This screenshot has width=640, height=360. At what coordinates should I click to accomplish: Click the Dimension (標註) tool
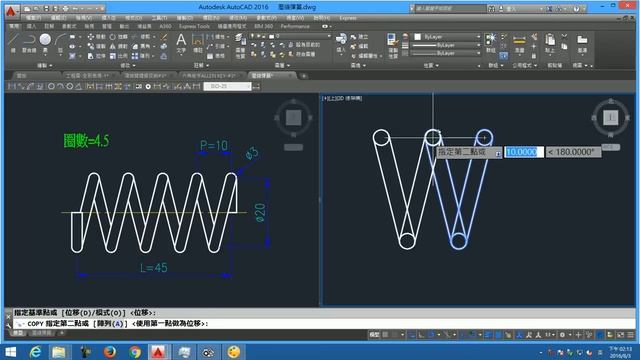point(198,43)
